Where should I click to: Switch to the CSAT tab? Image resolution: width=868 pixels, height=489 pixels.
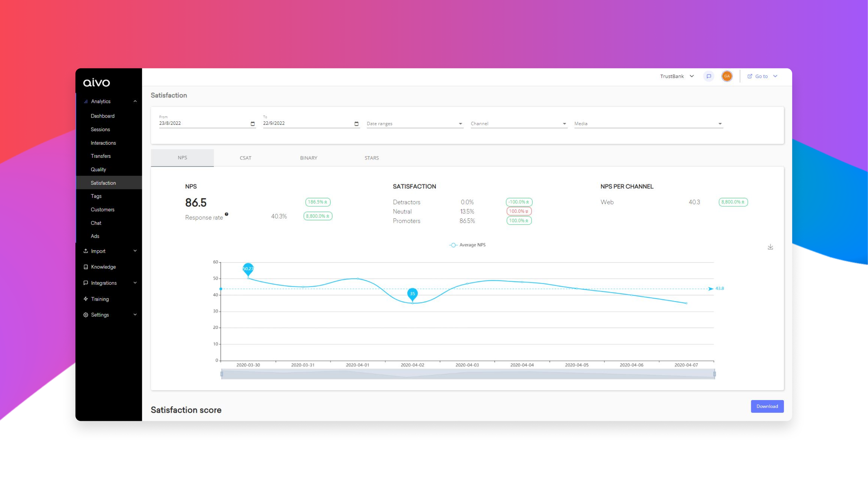[245, 158]
